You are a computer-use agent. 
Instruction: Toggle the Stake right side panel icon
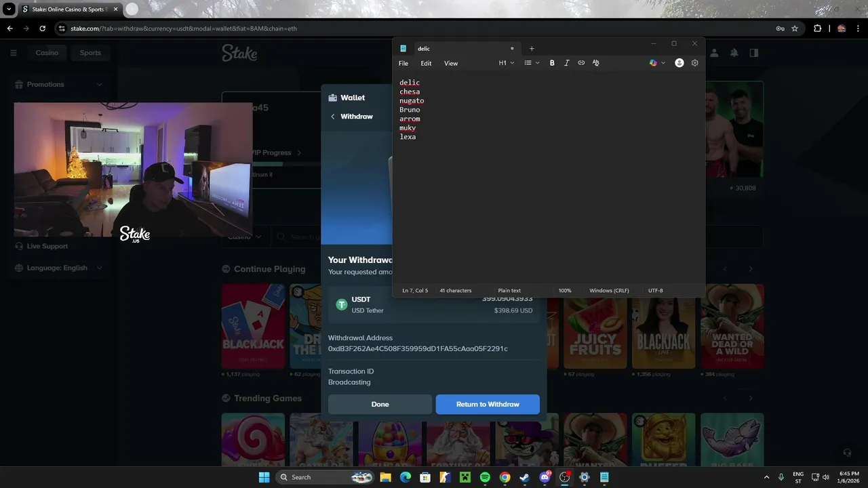click(753, 53)
